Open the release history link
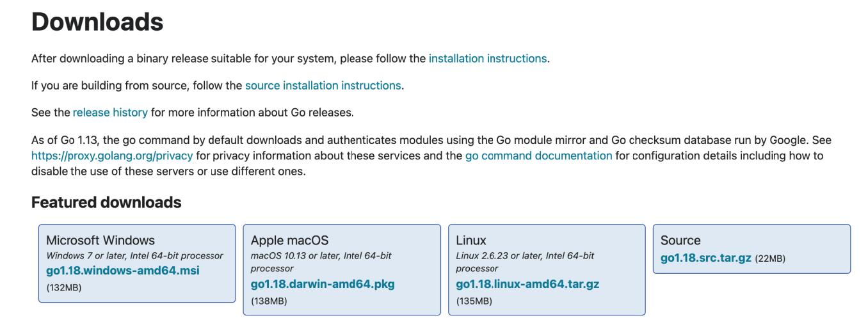Screen dimensions: 868x334 (110, 112)
